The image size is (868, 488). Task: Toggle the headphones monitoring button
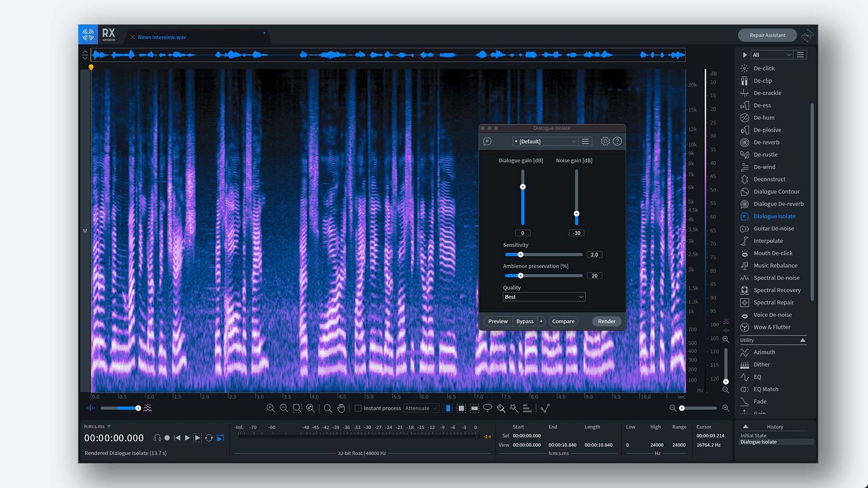[157, 438]
